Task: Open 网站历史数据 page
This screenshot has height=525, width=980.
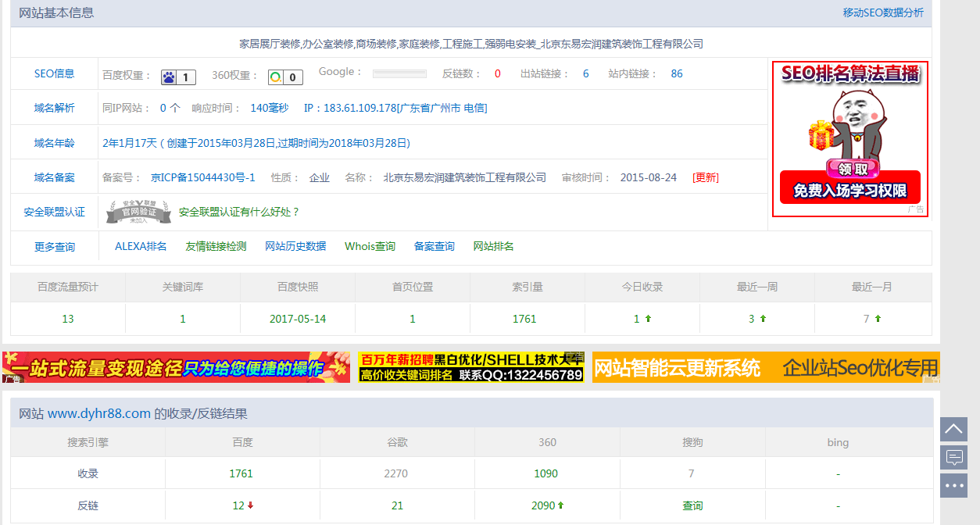Action: coord(295,246)
